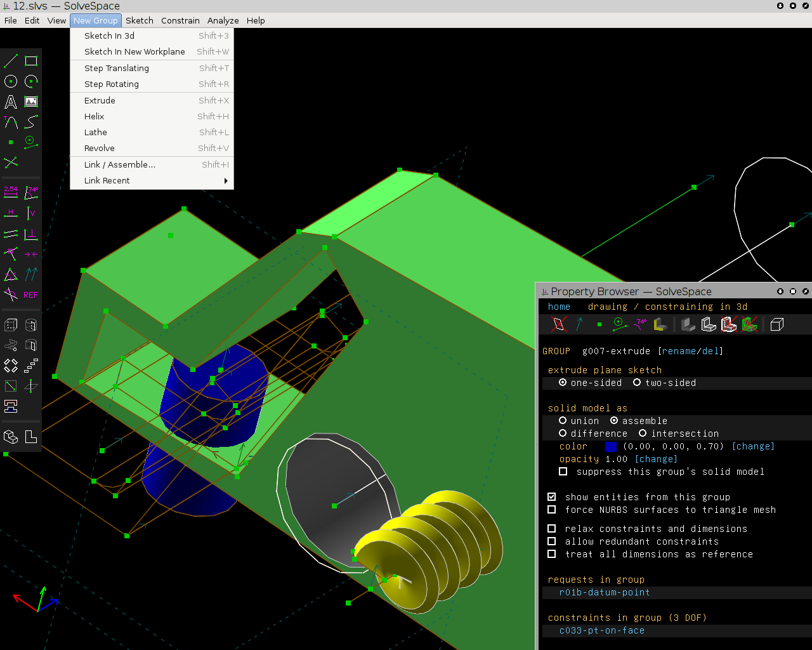Toggle workplane visibility in Property Browser
This screenshot has height=650, width=812.
click(559, 324)
